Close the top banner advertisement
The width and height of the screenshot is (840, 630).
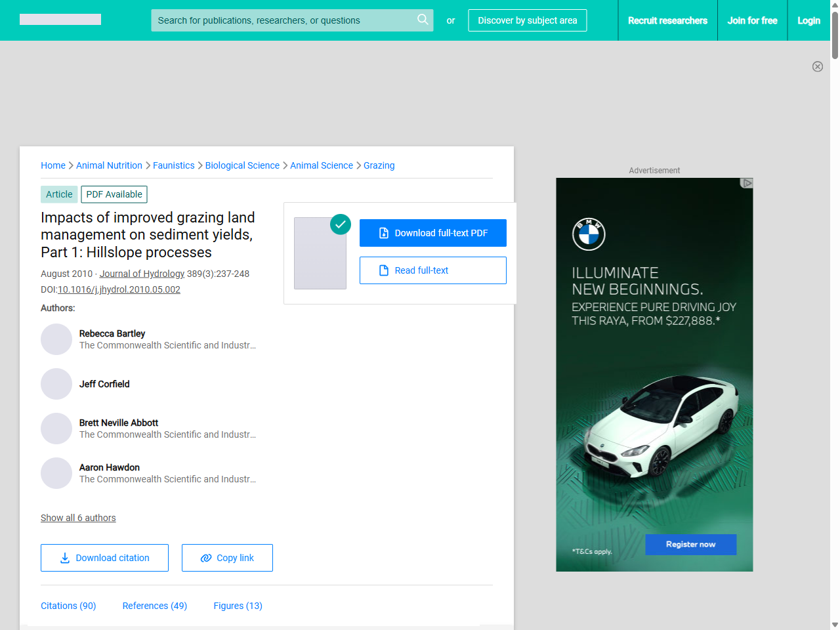point(817,66)
